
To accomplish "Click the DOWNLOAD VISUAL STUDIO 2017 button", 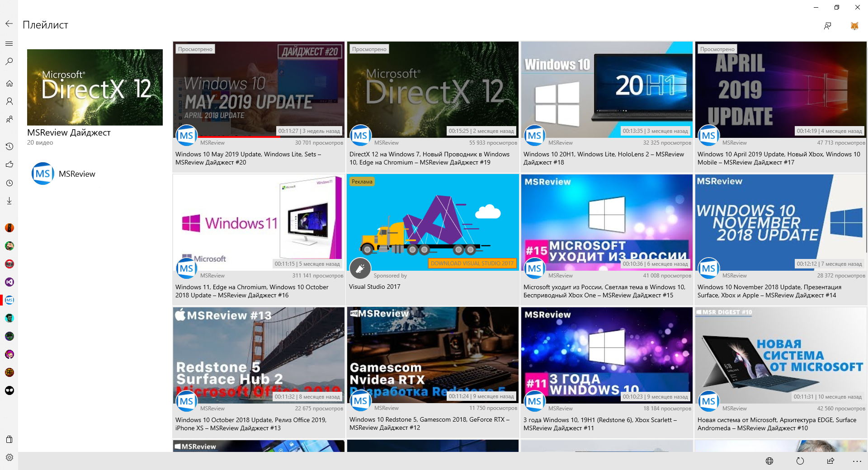I will pos(472,263).
